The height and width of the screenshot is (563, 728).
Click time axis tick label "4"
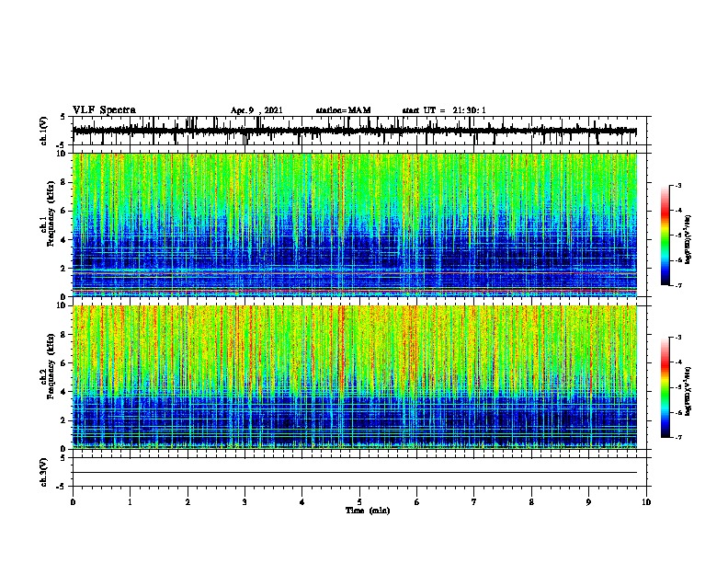[302, 502]
